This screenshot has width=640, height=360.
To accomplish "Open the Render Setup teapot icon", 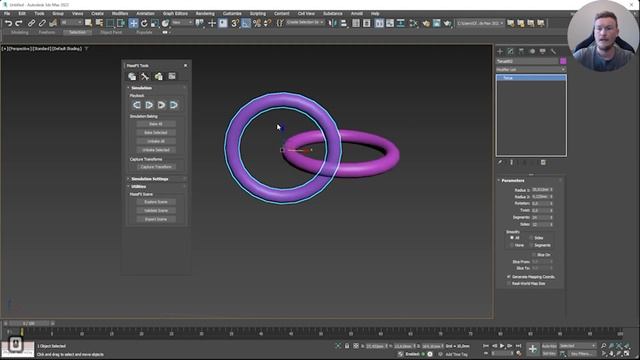I will [x=426, y=23].
